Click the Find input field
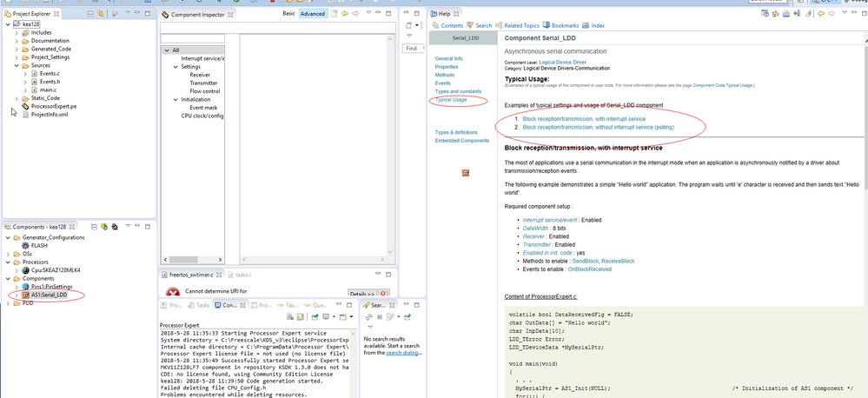868x398 pixels. tap(414, 49)
